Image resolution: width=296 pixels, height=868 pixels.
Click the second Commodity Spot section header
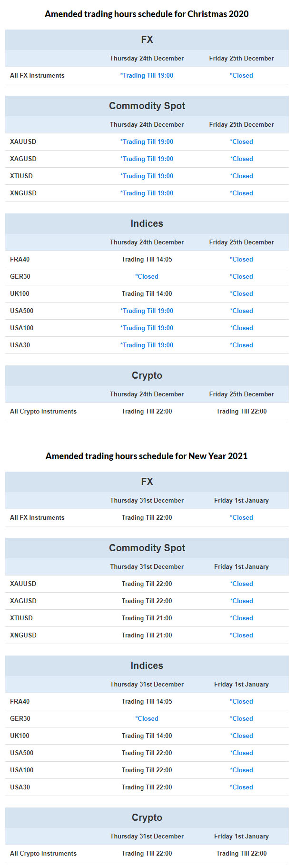147,548
